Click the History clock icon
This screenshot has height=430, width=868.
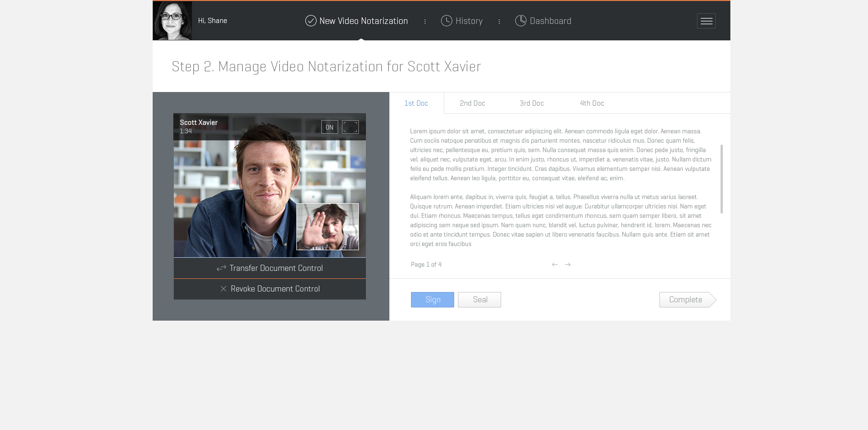click(446, 21)
